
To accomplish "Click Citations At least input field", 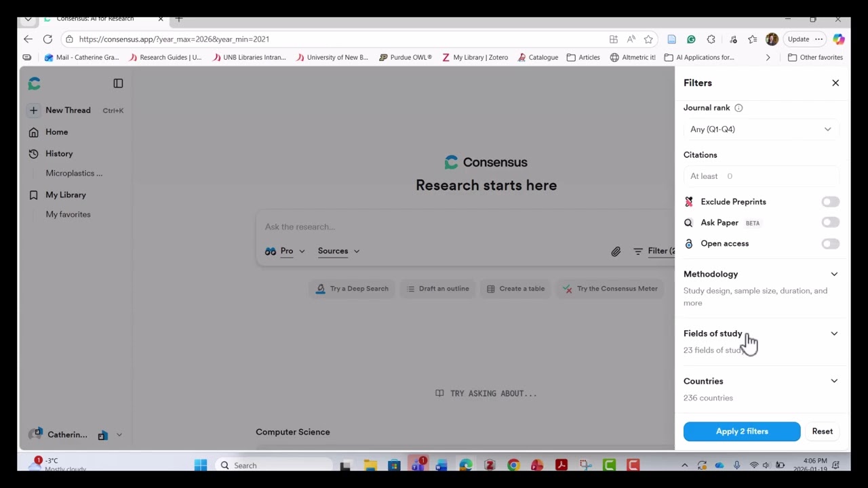I will 761,176.
